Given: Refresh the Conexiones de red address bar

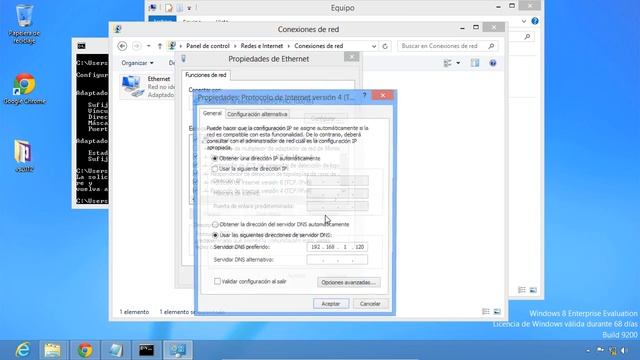Looking at the screenshot, I should coord(385,46).
